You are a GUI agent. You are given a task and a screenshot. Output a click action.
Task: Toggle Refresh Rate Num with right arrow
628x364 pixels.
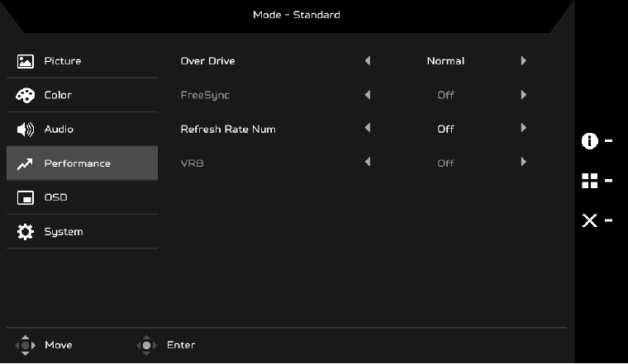click(523, 129)
